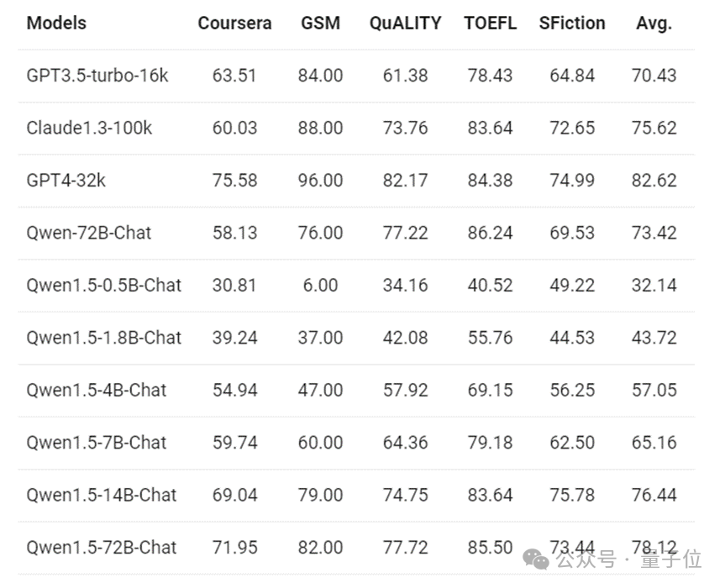725x588 pixels.
Task: Select the Qwen1.5-14B-Chat model name
Action: tap(102, 495)
